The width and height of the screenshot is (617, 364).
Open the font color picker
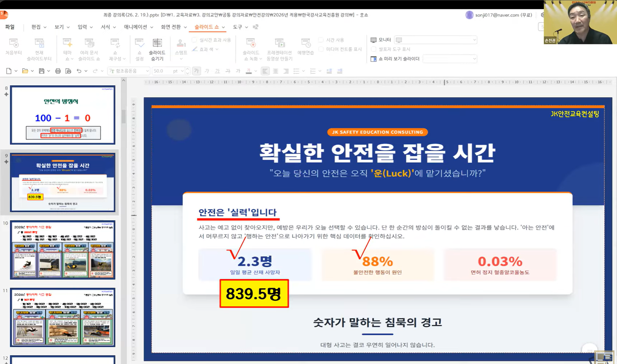click(x=248, y=71)
